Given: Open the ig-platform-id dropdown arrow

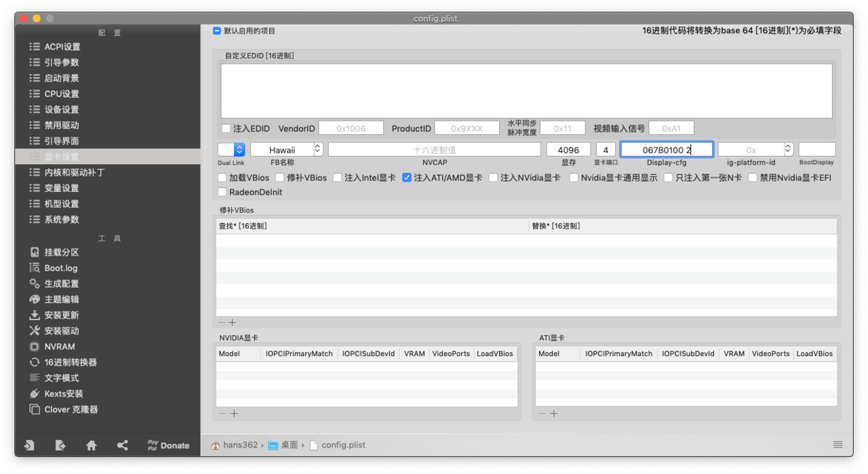Looking at the screenshot, I should coord(788,149).
